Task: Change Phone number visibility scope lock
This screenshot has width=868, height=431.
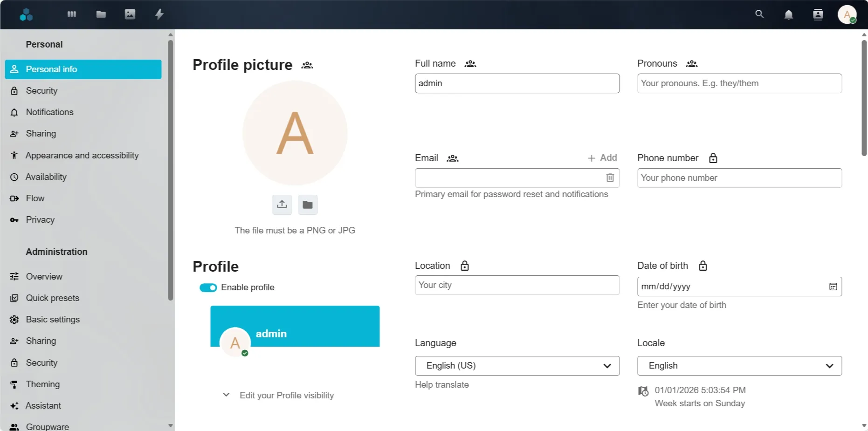Action: tap(713, 158)
